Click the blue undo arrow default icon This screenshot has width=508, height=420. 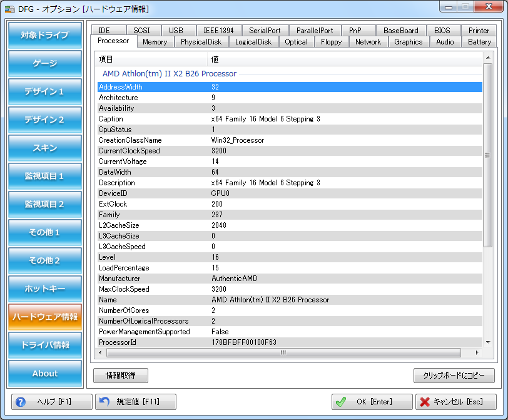[x=105, y=402]
